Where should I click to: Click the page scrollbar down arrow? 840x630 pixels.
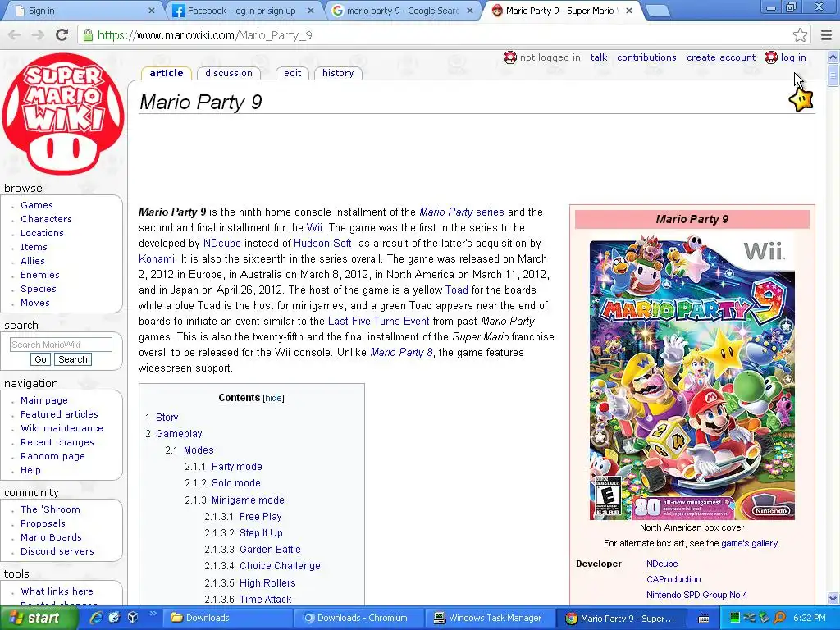833,598
